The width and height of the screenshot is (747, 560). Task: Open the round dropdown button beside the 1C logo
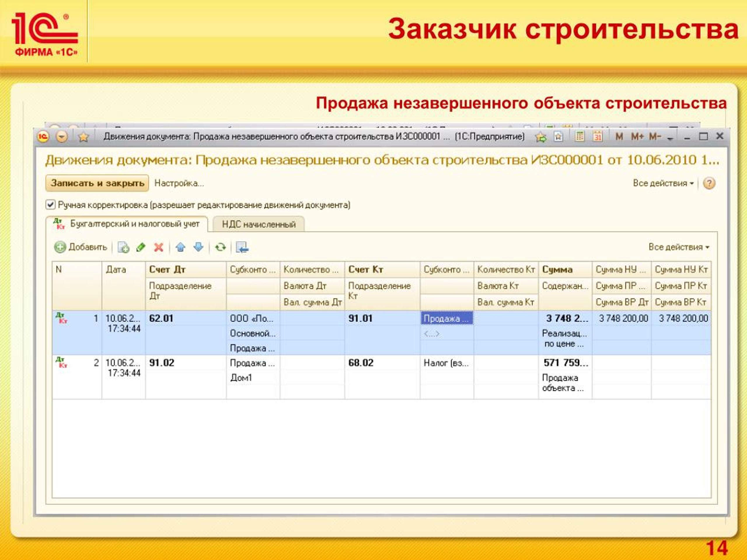click(62, 137)
